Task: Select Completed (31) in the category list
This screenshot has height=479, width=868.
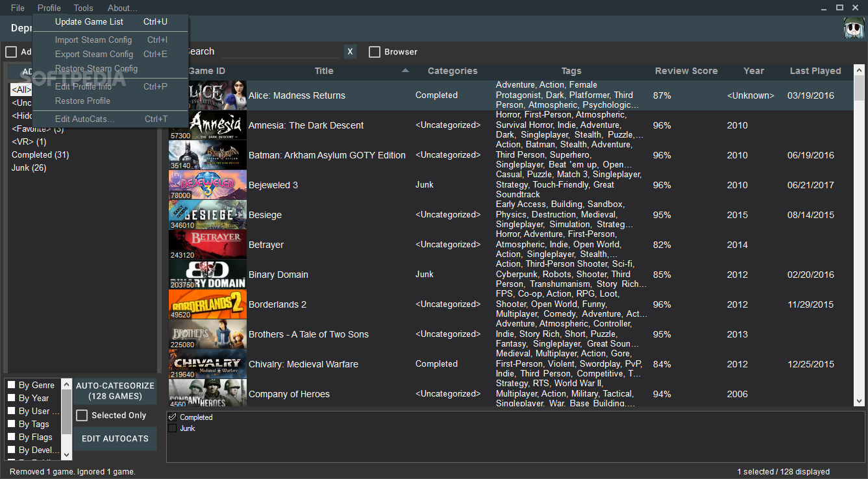Action: [x=40, y=154]
